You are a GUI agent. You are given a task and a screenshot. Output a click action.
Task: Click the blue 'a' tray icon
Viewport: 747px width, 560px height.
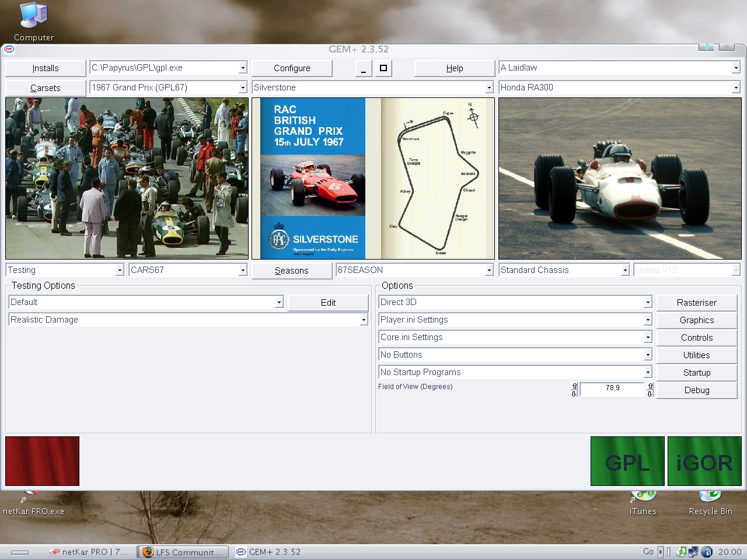[x=707, y=552]
